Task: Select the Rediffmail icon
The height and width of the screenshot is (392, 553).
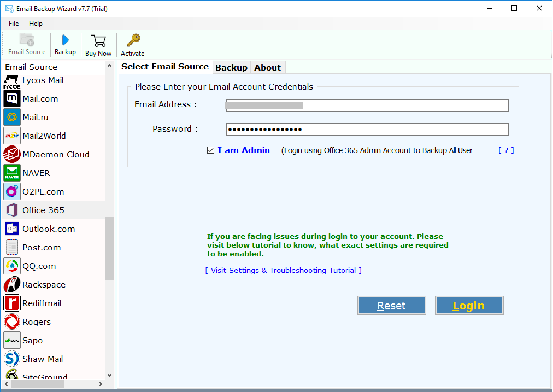Action: pos(12,303)
